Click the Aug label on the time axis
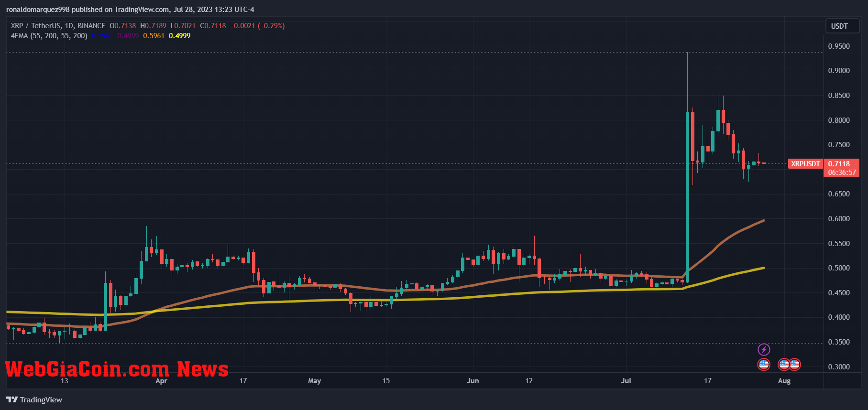868x410 pixels. pos(784,381)
